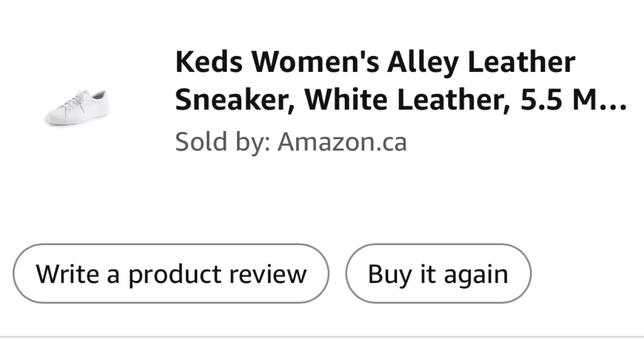
Task: Tap the Buy it again button
Action: (x=438, y=274)
